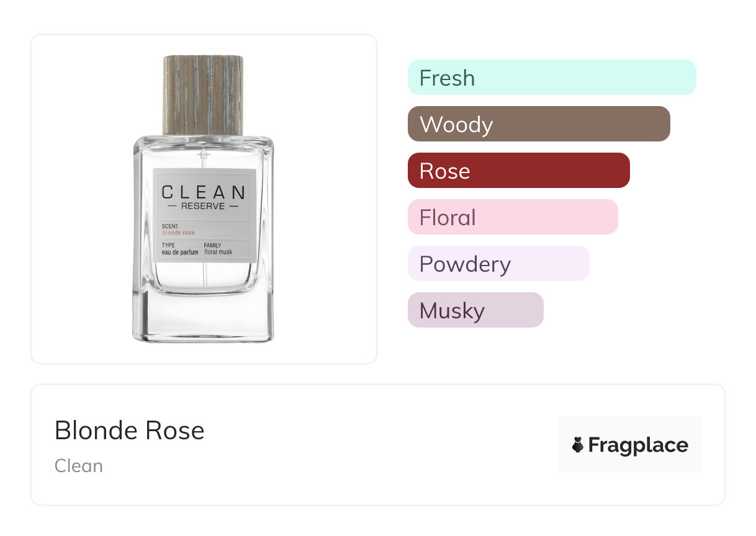The image size is (756, 536).
Task: Click the Fragplace bottle logo icon
Action: click(x=578, y=445)
